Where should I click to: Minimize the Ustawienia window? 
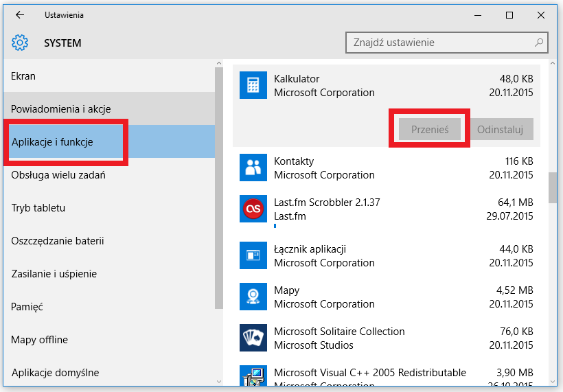pos(478,15)
